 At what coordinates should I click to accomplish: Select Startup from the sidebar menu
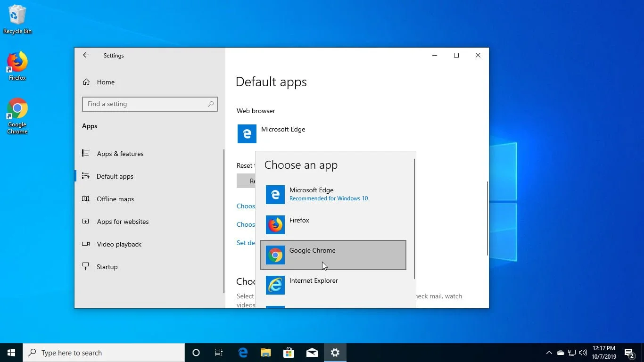coord(107,266)
